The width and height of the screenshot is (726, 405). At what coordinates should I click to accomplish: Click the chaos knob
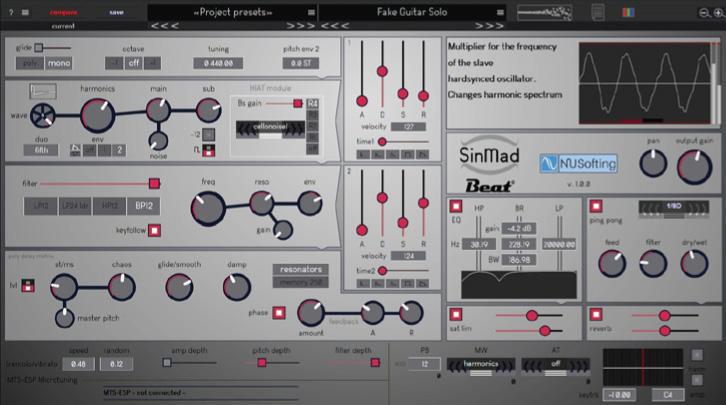[122, 287]
